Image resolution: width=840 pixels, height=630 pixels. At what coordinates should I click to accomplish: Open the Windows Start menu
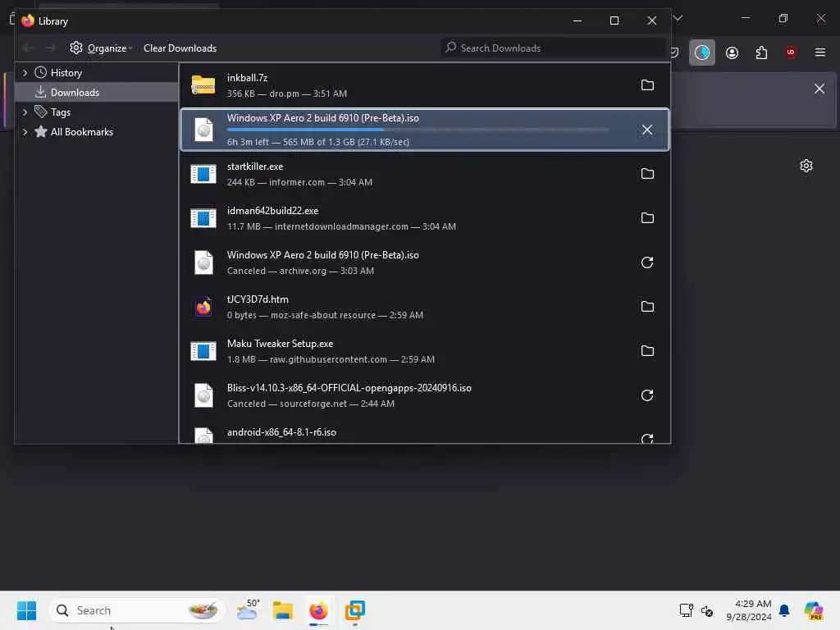[x=26, y=610]
